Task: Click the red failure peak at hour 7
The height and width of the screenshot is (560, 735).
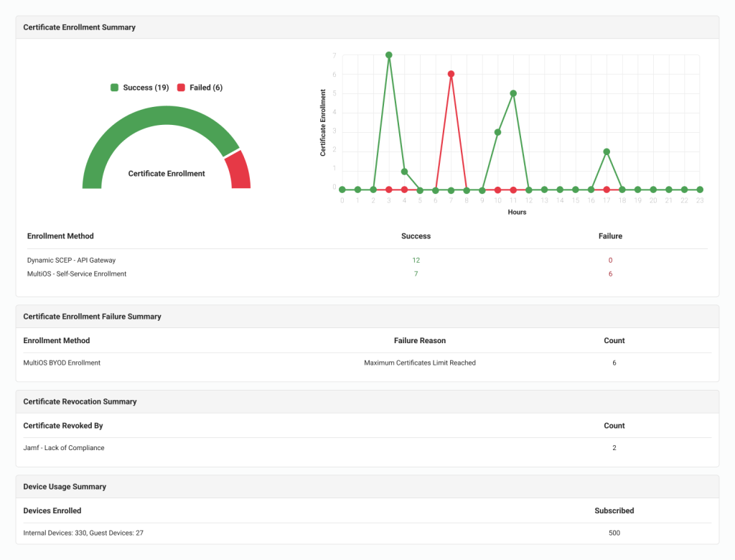Action: [x=451, y=74]
